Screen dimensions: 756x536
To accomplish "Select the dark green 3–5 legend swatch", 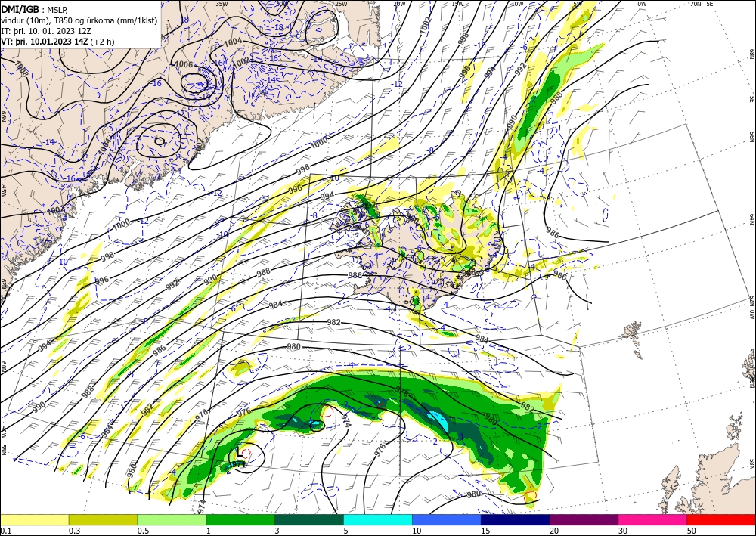I will pos(309,519).
